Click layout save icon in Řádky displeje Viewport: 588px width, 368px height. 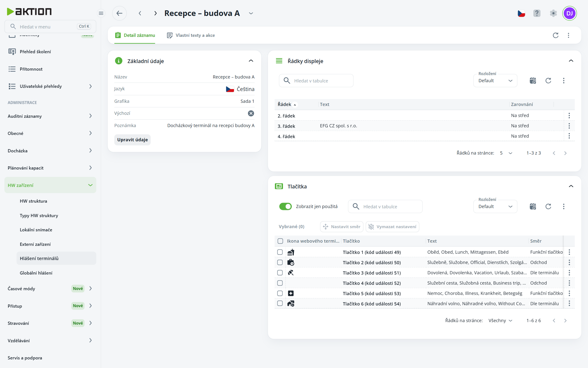[533, 81]
